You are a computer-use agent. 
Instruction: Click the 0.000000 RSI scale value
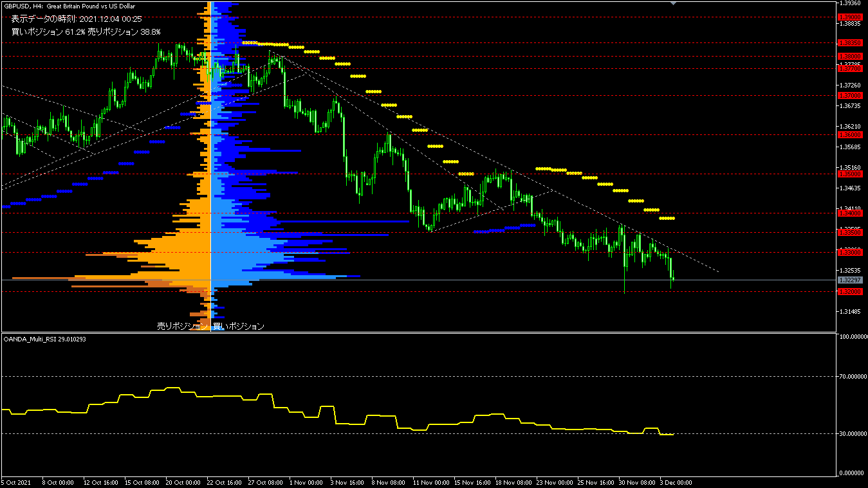coord(853,473)
